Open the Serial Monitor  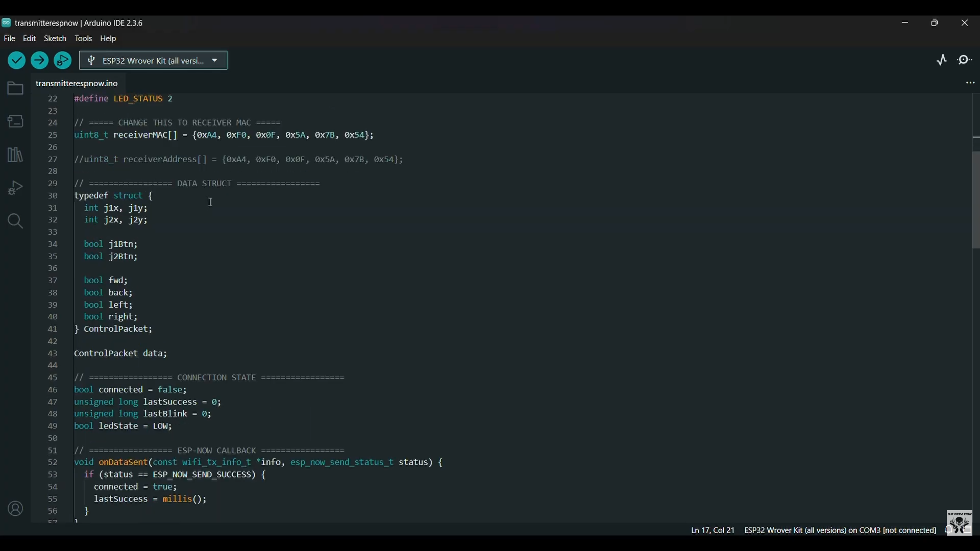pyautogui.click(x=965, y=60)
